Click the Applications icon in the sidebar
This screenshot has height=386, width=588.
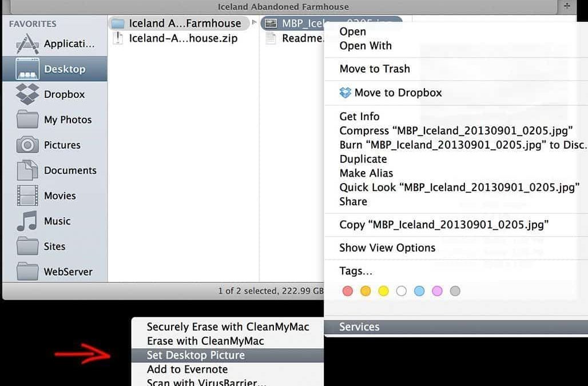point(27,44)
